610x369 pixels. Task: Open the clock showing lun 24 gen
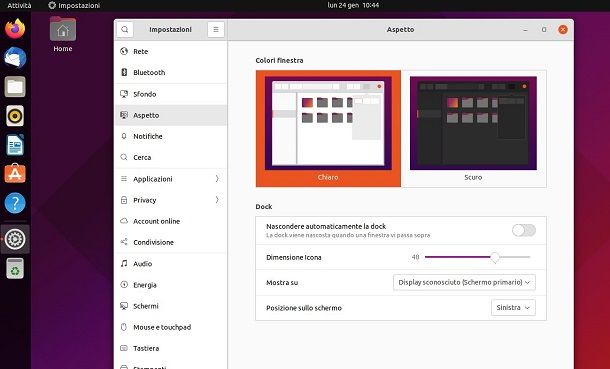tap(353, 5)
